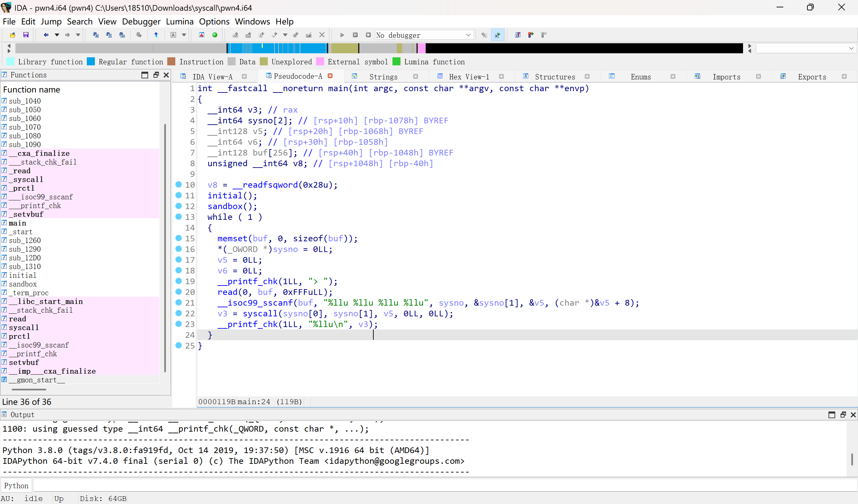
Task: Open the File menu
Action: [9, 21]
